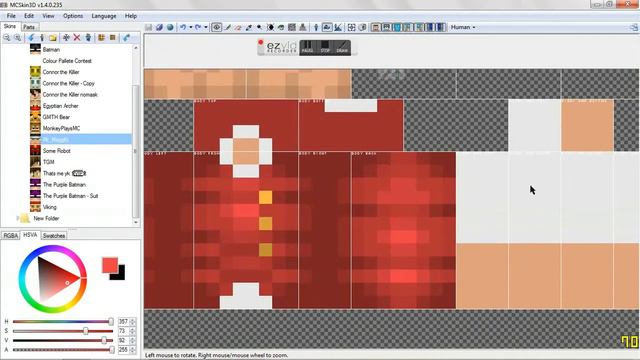Select the Camera (eye) tool

click(216, 27)
